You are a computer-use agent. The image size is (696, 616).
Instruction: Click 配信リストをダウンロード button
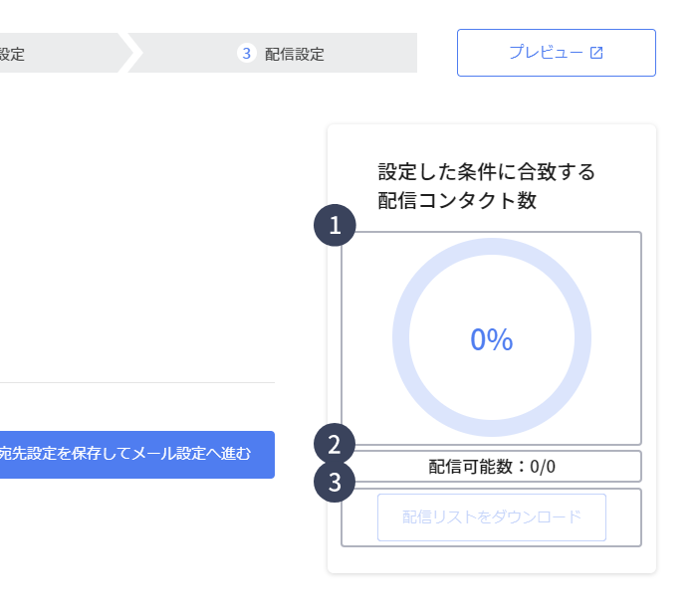click(x=491, y=517)
